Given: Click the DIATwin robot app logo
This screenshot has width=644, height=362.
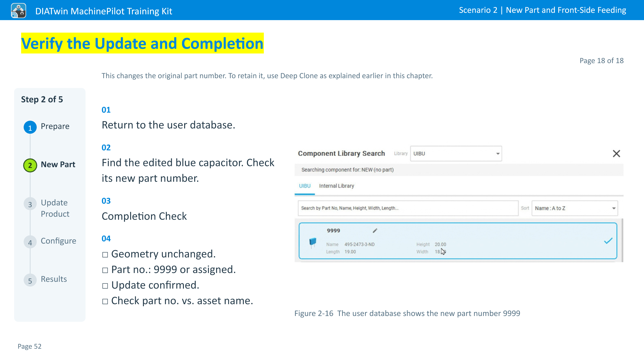Looking at the screenshot, I should click(x=18, y=11).
